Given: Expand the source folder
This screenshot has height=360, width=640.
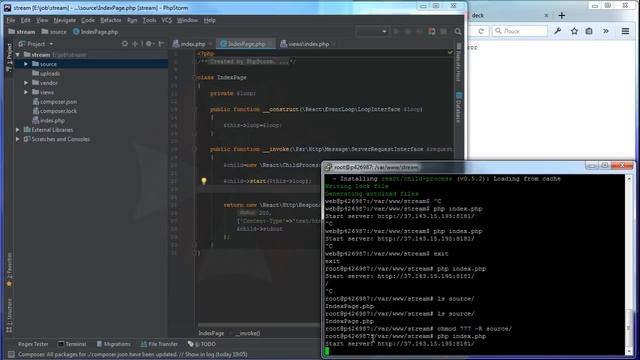Looking at the screenshot, I should pos(26,64).
